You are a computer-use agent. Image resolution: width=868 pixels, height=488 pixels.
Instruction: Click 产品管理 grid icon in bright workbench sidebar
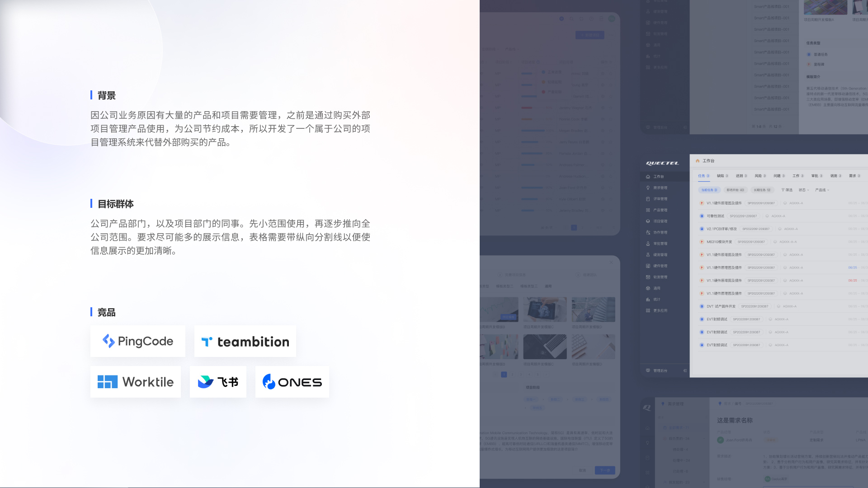pos(648,210)
